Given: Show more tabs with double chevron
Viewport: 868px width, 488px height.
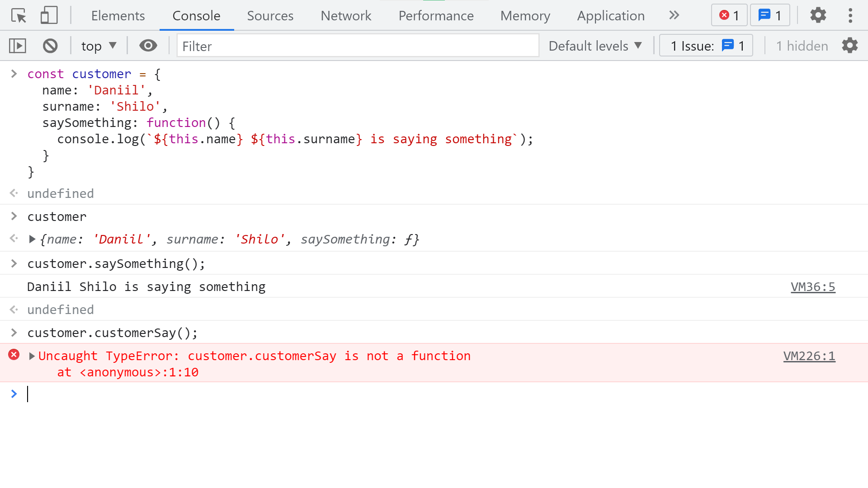Looking at the screenshot, I should coord(674,15).
